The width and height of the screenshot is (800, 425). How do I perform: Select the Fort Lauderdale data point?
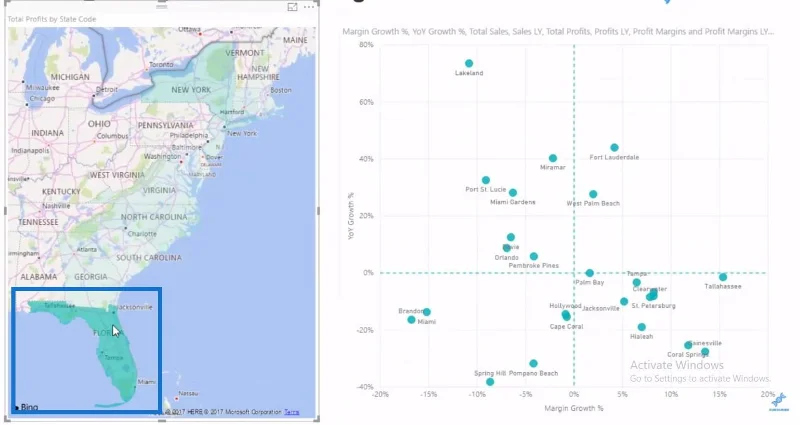pyautogui.click(x=614, y=147)
